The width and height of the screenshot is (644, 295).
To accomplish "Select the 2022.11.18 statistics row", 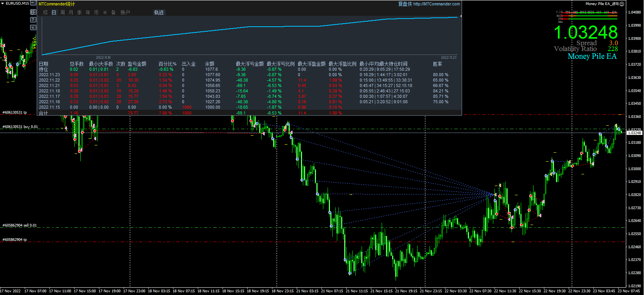I will point(244,91).
